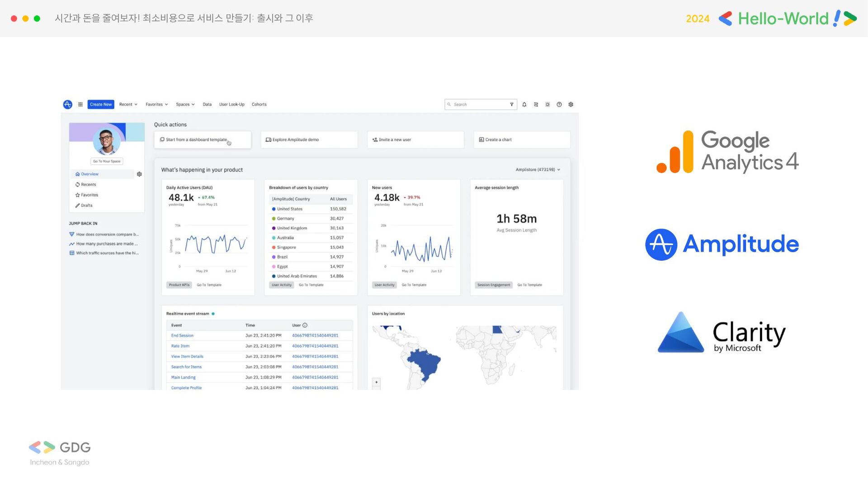Image resolution: width=868 pixels, height=488 pixels.
Task: Click the map zoom-in plus button
Action: [x=376, y=382]
